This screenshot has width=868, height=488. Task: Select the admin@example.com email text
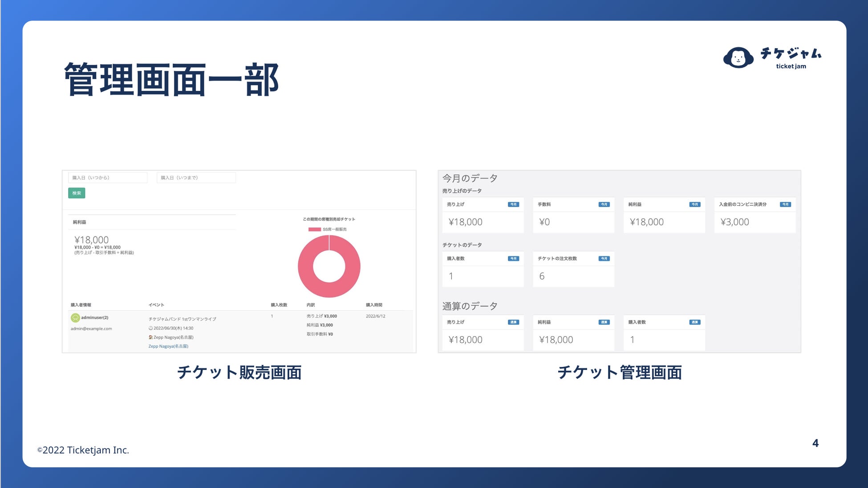[91, 329]
